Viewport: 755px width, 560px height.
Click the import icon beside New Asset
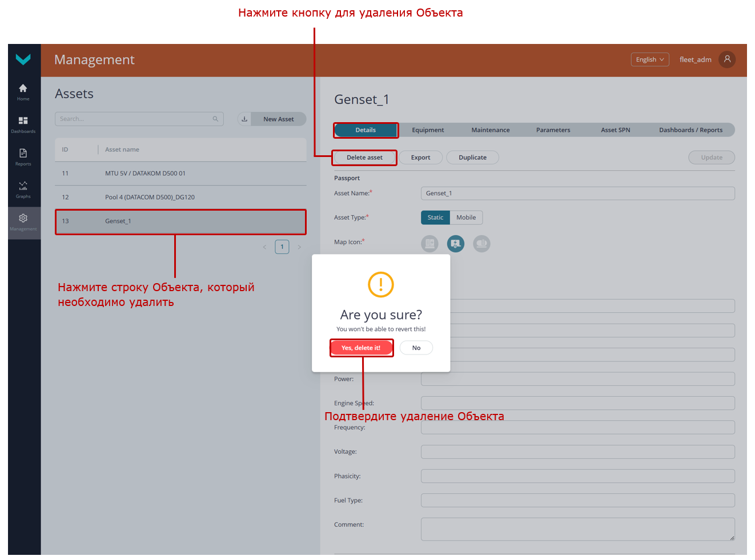244,119
